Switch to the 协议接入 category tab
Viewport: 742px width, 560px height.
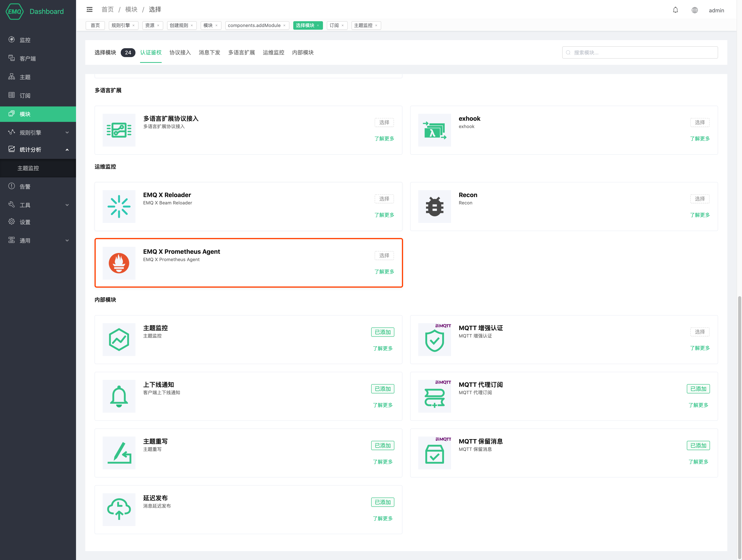click(x=180, y=52)
